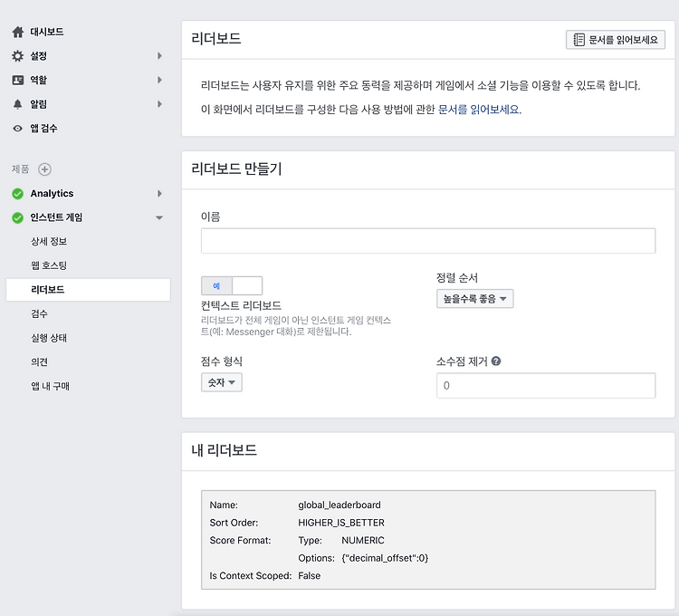Click the {"decimal_offset":0} options value

385,558
